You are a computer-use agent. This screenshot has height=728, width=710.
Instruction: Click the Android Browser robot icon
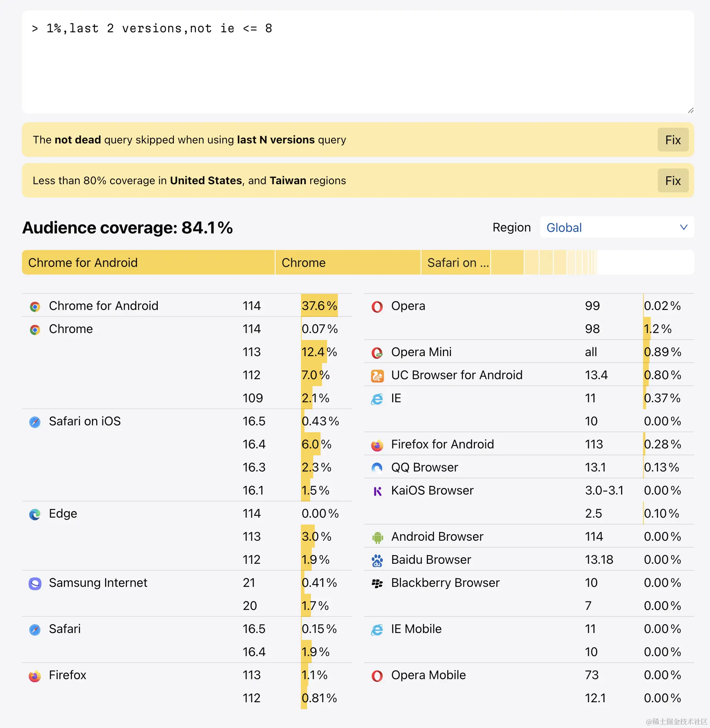coord(377,537)
